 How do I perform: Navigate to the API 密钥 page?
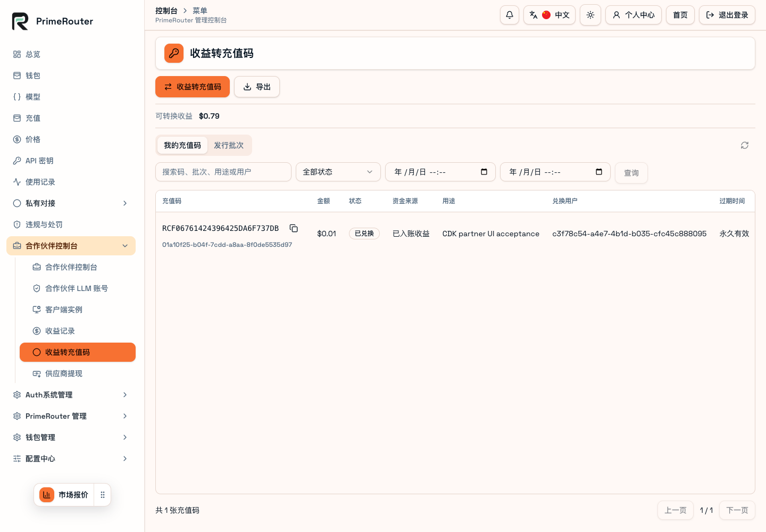click(71, 161)
